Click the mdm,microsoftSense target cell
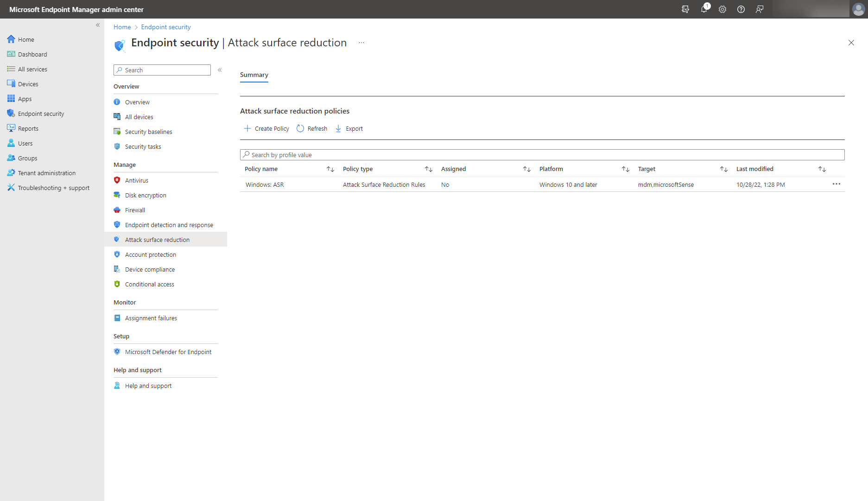868x501 pixels. pyautogui.click(x=666, y=184)
